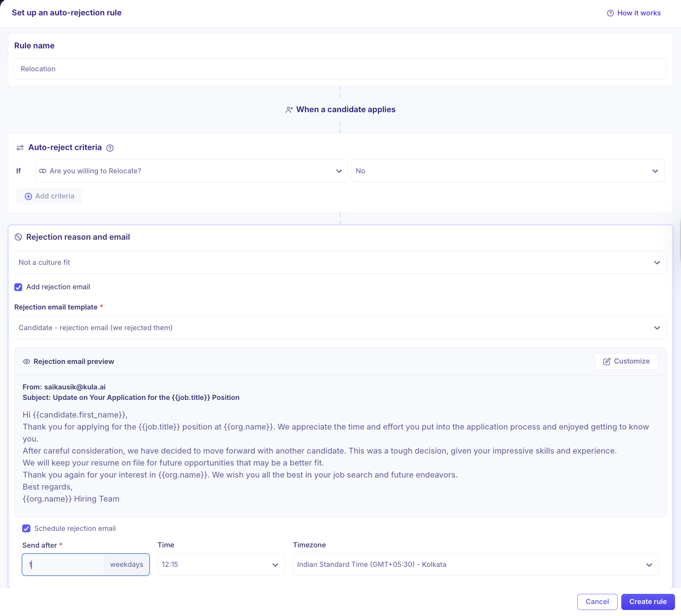Click the How it works help icon
Screen dimensions: 681x616
tap(610, 13)
